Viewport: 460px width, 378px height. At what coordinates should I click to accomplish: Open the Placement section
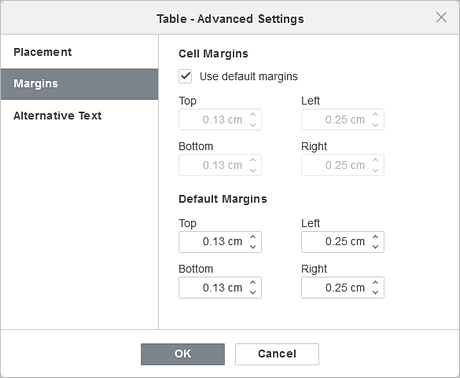pos(79,52)
